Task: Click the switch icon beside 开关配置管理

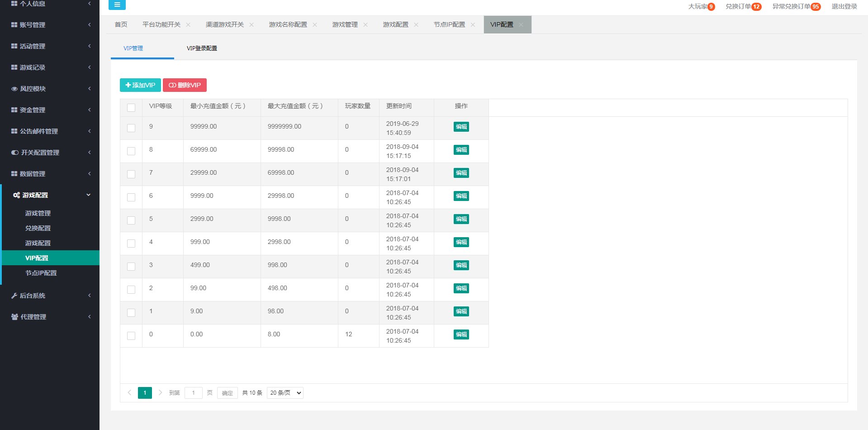Action: pos(15,153)
